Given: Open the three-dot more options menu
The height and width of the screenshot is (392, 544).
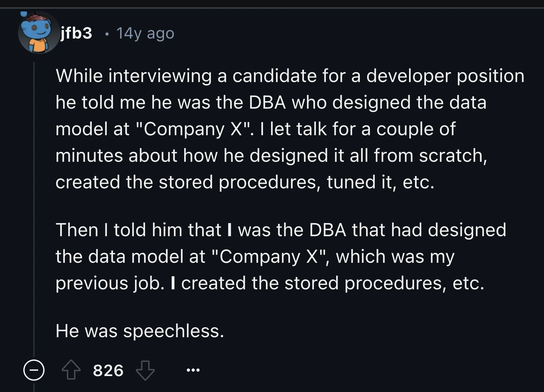Looking at the screenshot, I should coord(193,370).
